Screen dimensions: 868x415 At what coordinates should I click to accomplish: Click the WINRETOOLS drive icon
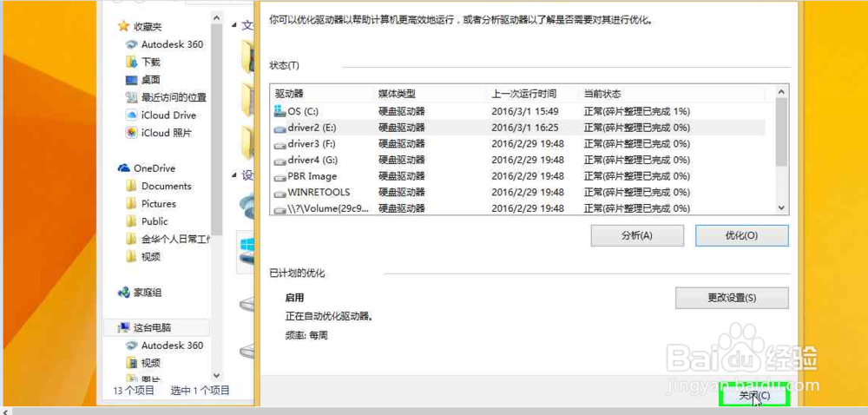click(279, 193)
